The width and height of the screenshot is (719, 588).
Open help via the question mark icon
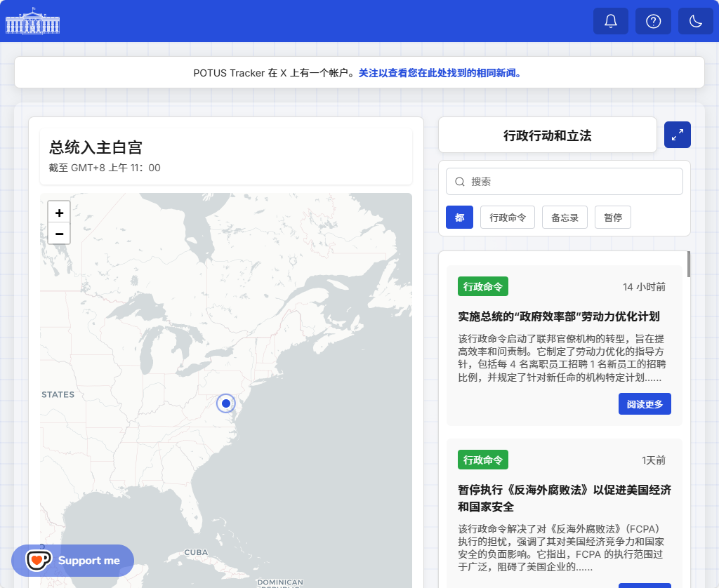pos(653,21)
